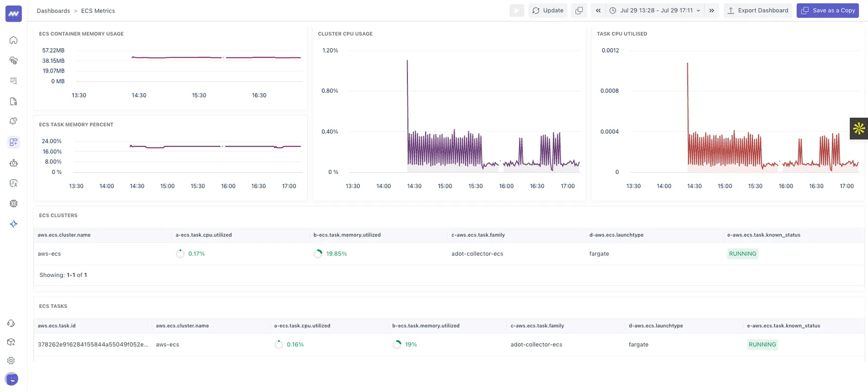Screen dimensions: 868x392
Task: Open the AI sparkle icon in sidebar
Action: 14,224
